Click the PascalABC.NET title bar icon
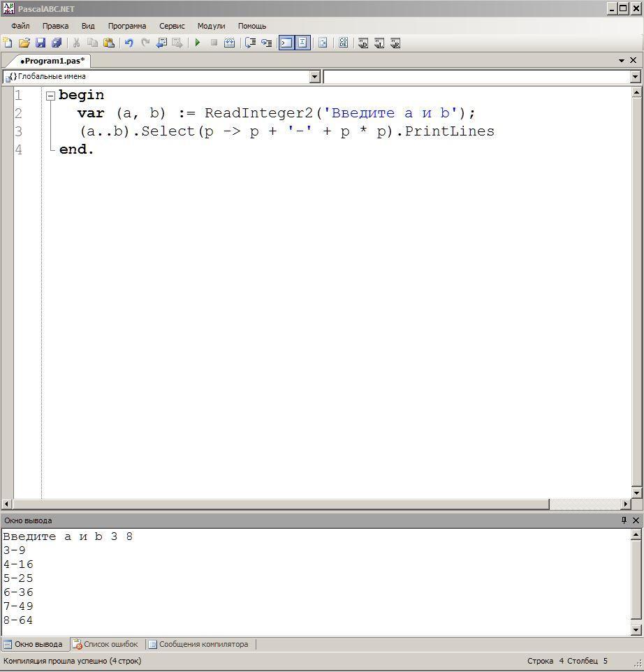 pyautogui.click(x=8, y=8)
